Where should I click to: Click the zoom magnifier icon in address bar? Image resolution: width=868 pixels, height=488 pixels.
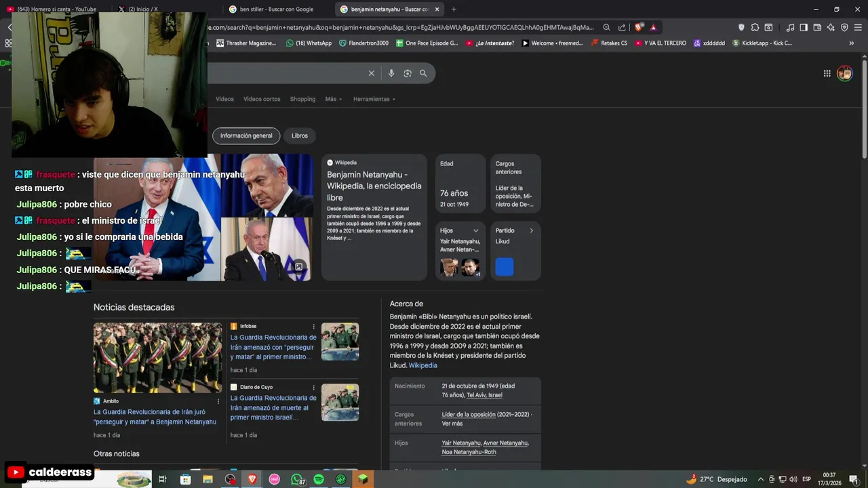607,28
